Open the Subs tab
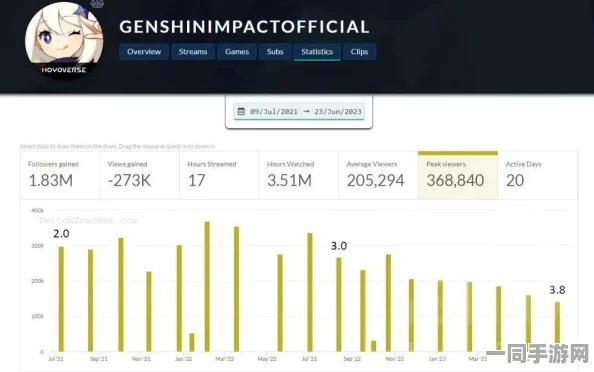 point(275,52)
